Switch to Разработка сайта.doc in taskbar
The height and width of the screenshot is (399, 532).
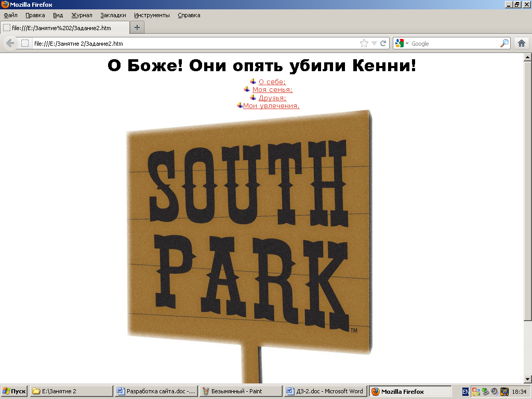156,391
